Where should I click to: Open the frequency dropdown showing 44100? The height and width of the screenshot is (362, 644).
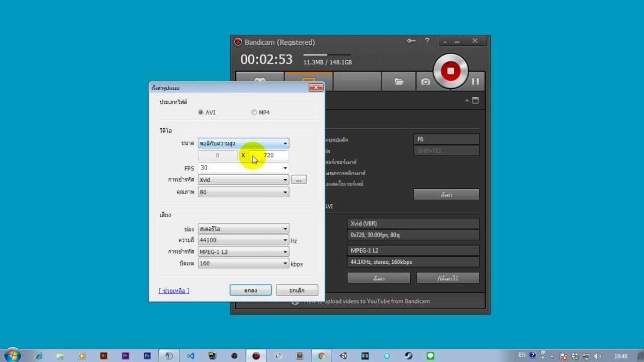[244, 240]
